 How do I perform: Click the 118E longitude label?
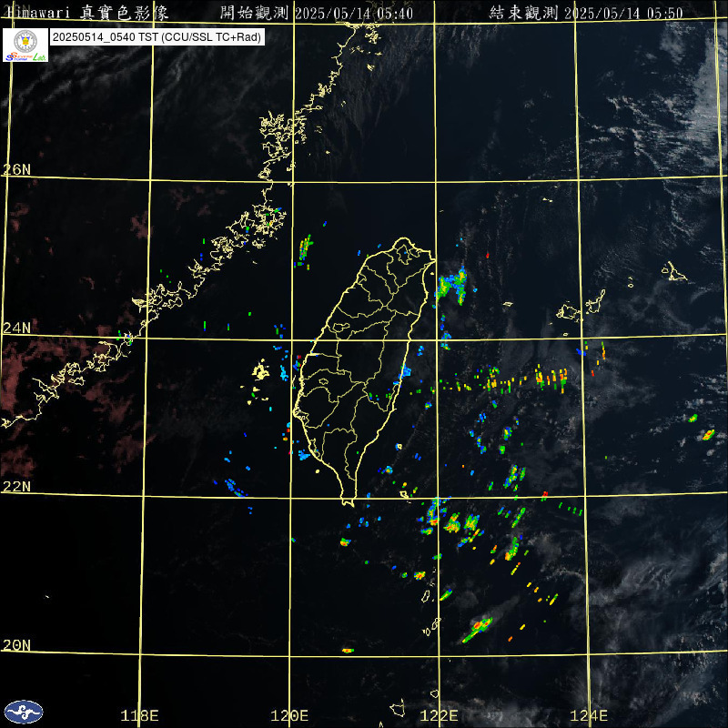click(x=139, y=715)
